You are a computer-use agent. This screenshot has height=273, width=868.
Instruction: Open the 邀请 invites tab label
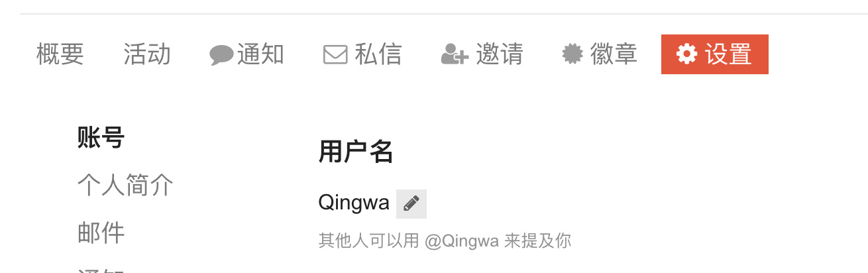500,54
